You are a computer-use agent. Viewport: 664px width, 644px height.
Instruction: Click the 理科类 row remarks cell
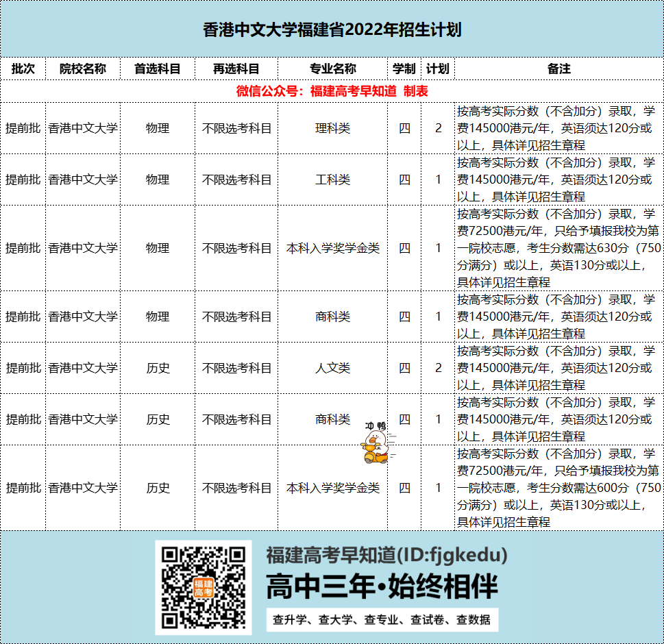pyautogui.click(x=559, y=128)
